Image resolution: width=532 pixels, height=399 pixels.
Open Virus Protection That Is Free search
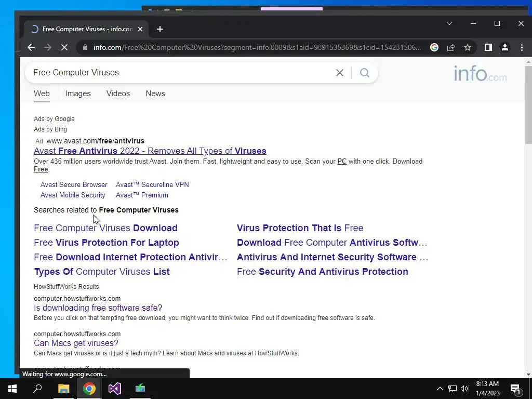coord(300,228)
